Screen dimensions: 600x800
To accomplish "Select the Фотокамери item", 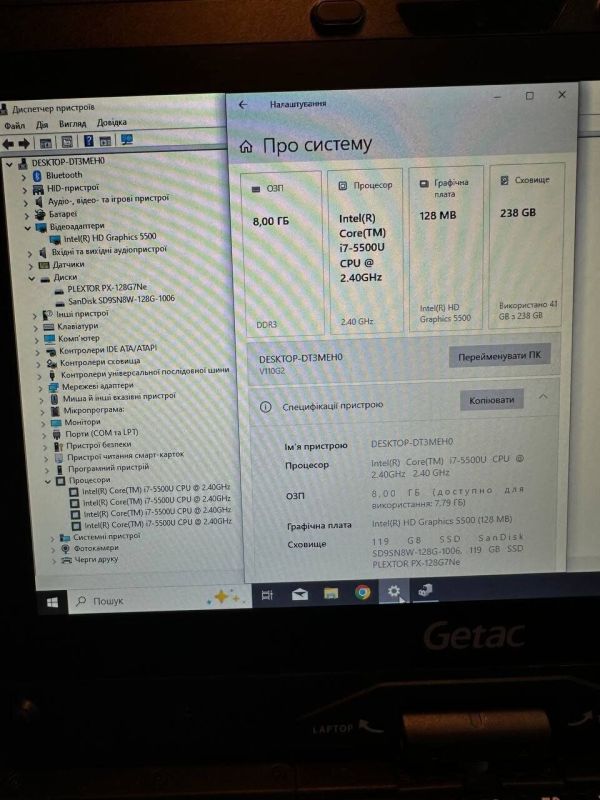I will pos(96,548).
